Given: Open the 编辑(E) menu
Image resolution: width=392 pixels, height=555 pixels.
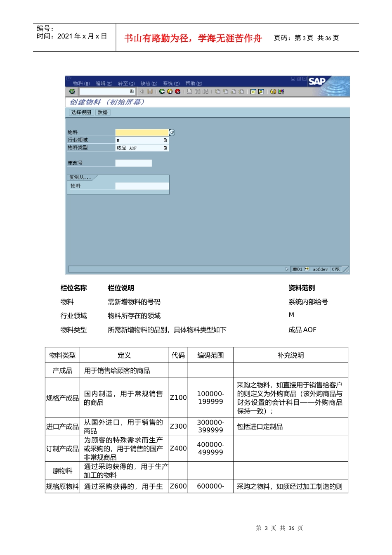Looking at the screenshot, I should pyautogui.click(x=104, y=83).
